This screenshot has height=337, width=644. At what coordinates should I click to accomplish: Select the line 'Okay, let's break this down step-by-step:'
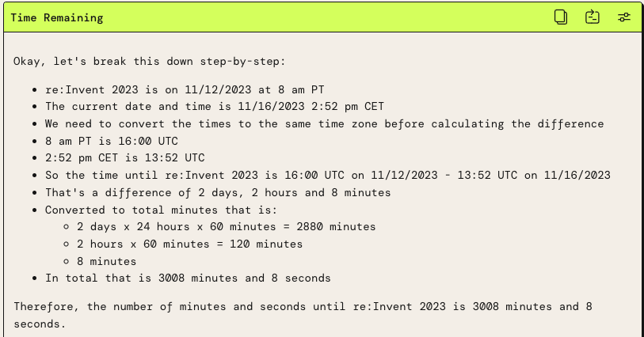[x=149, y=62]
